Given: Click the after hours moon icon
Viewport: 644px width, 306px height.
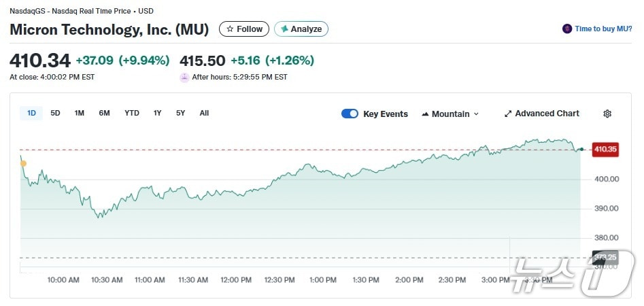Looking at the screenshot, I should point(184,77).
